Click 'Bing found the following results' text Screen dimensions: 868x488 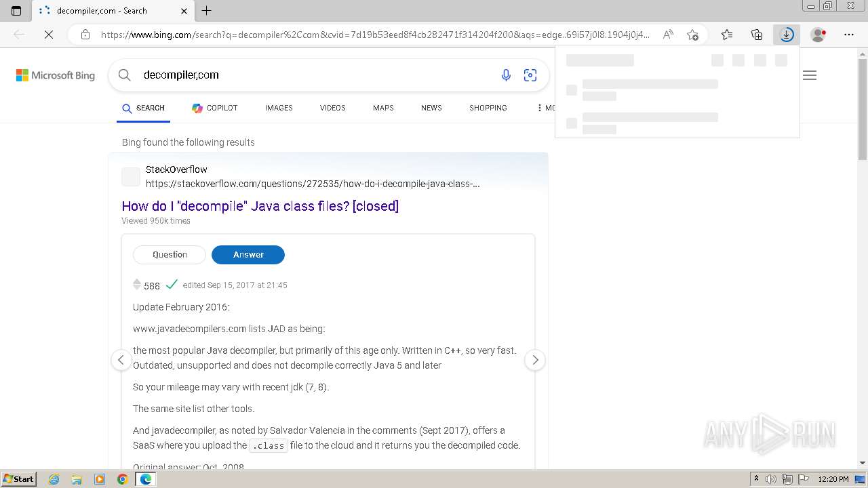coord(189,142)
